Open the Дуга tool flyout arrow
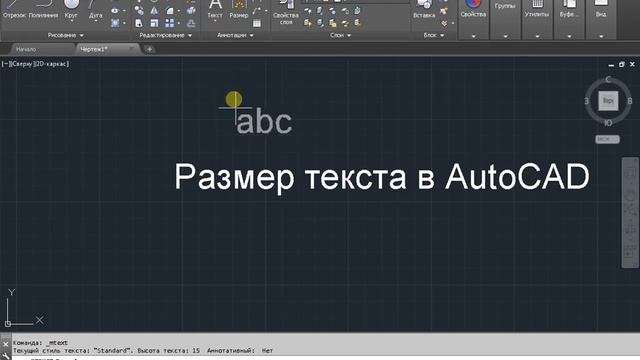This screenshot has height=360, width=640. click(x=96, y=21)
